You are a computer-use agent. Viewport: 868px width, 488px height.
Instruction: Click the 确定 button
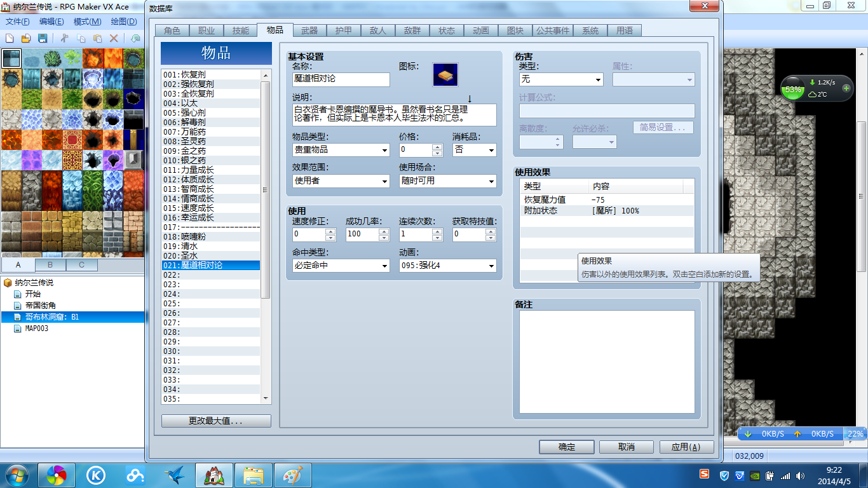[567, 447]
